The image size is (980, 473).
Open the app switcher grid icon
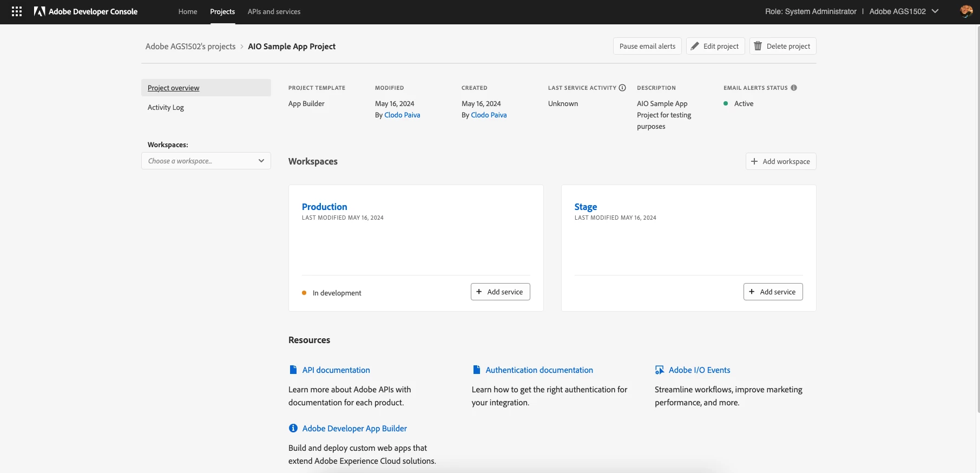click(17, 11)
